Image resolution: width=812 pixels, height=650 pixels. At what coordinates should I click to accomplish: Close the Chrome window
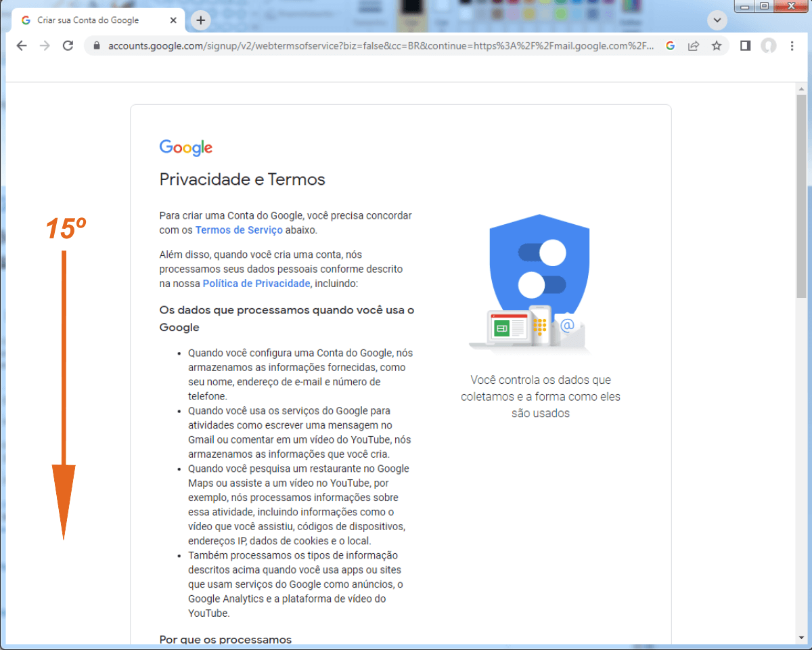click(x=791, y=6)
